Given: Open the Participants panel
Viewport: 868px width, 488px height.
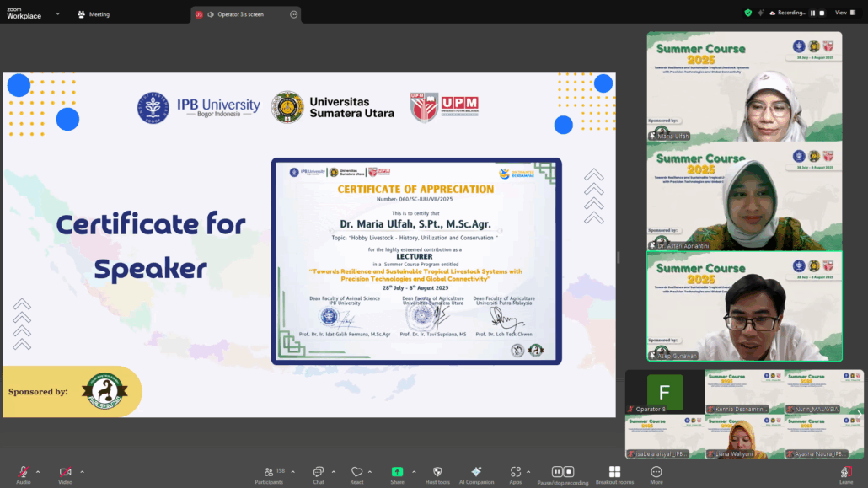Looking at the screenshot, I should (269, 473).
